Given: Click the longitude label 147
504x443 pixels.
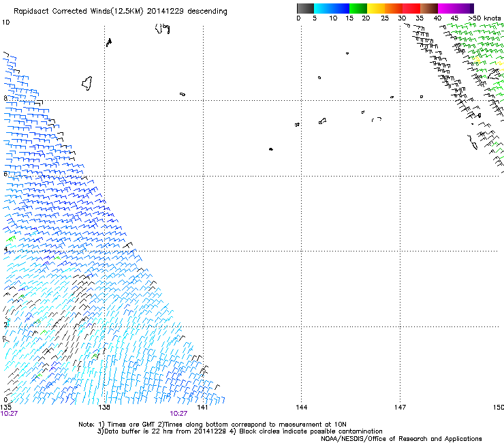Looking at the screenshot, I should (x=400, y=408).
